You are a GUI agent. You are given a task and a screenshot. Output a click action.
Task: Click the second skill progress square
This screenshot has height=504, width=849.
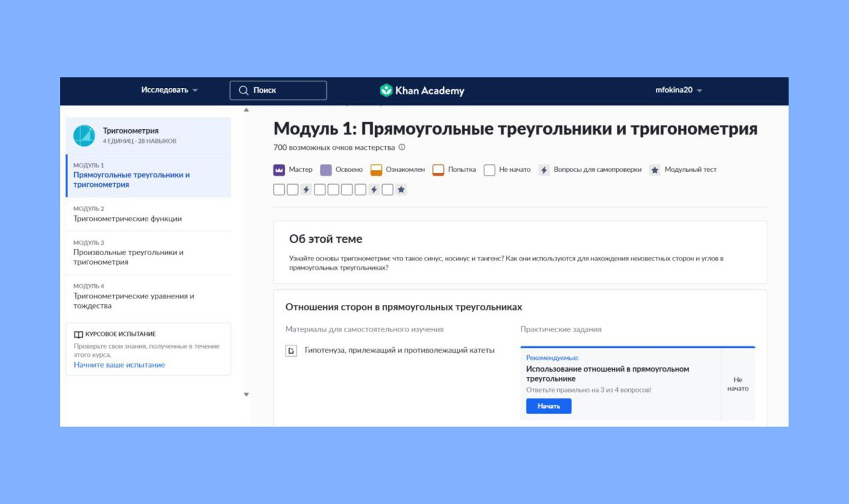(292, 190)
